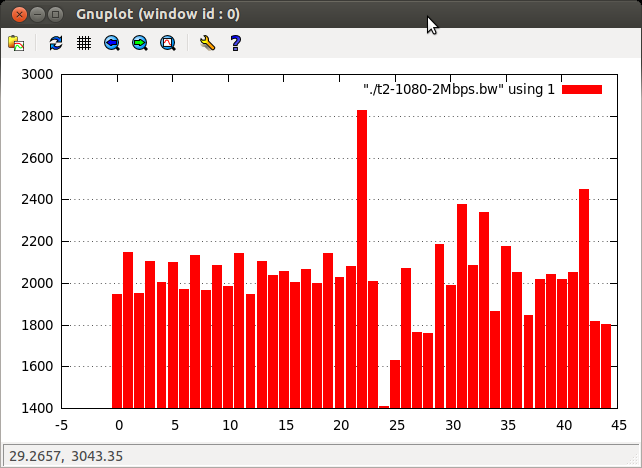
Task: Apply the next zoom settings
Action: (140, 43)
